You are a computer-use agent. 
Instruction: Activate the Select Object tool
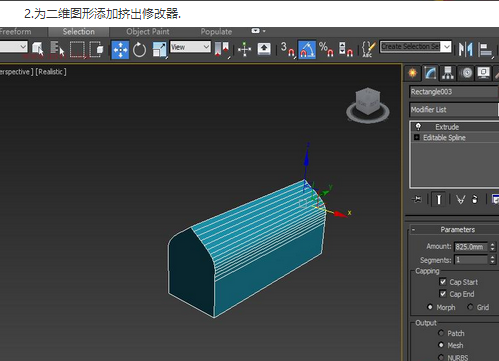point(38,49)
